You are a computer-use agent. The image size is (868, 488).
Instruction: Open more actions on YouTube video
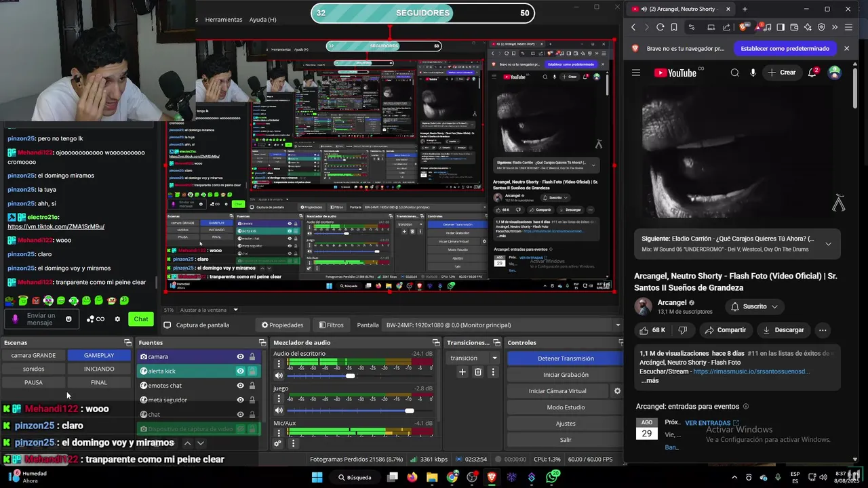point(823,330)
